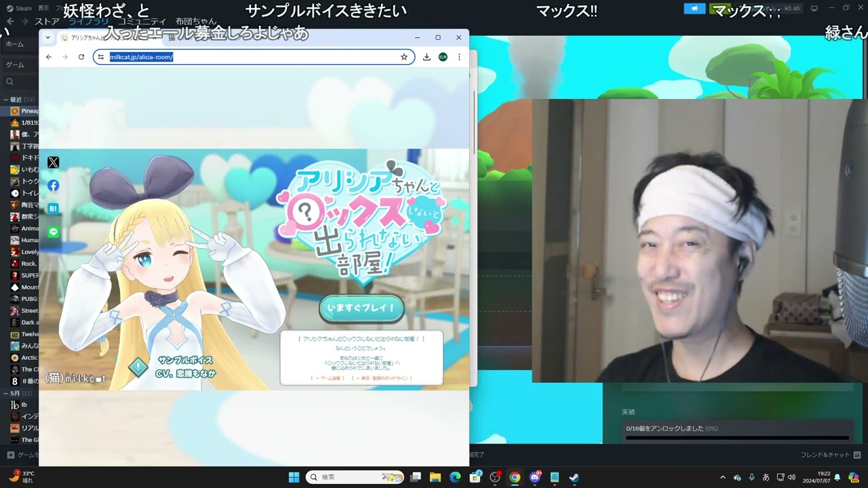Screen dimensions: 868x488
Task: Open Steam from the taskbar
Action: click(x=574, y=477)
